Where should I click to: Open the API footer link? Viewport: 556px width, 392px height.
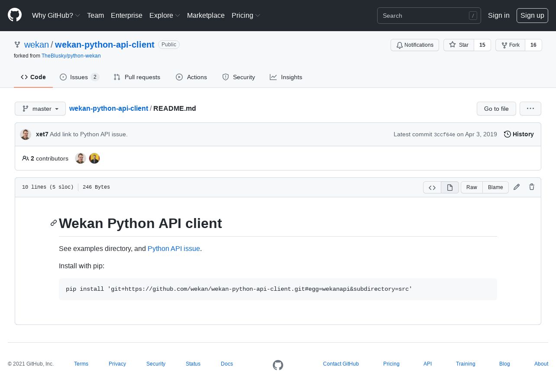(427, 364)
